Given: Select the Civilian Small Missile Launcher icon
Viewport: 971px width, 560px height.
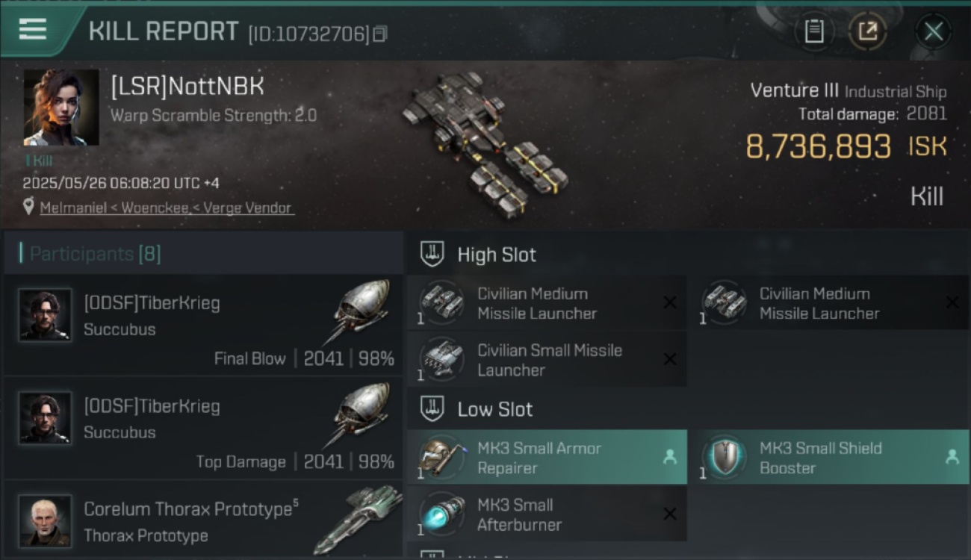Looking at the screenshot, I should tap(441, 359).
